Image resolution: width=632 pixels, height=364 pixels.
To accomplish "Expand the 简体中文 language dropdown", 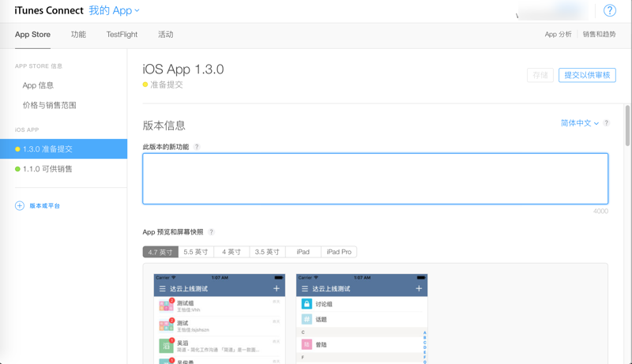I will click(579, 123).
